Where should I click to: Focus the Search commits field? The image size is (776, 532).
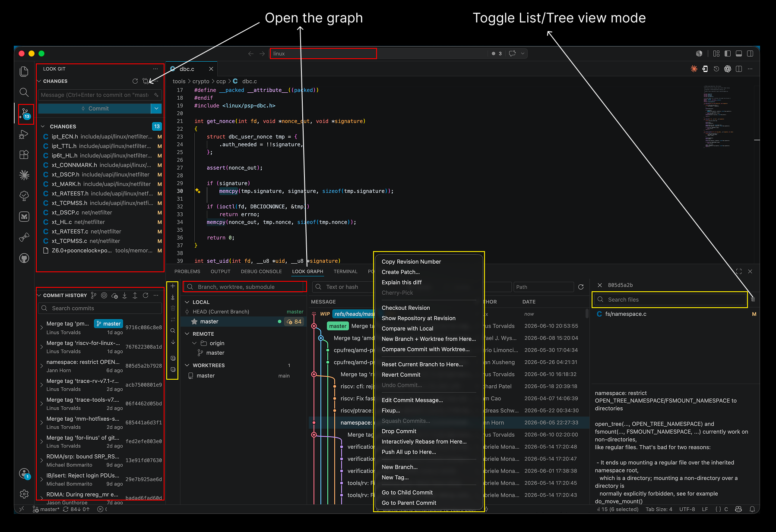[100, 308]
